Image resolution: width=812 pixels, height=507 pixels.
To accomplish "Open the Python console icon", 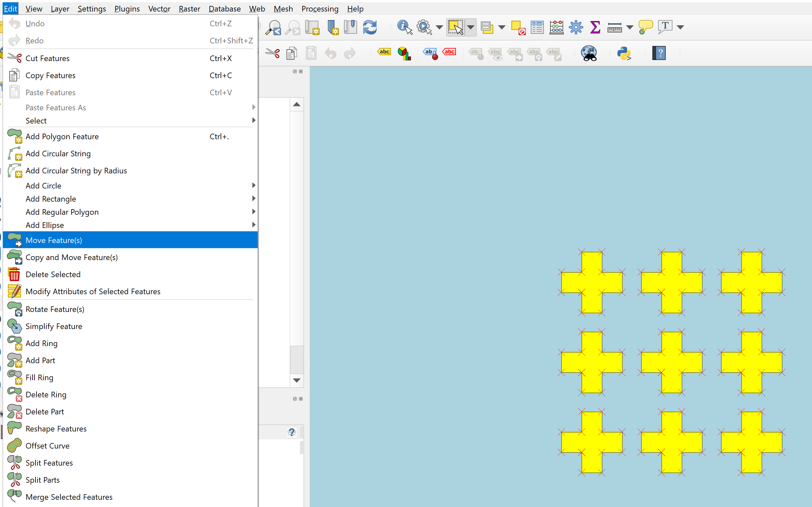I will pyautogui.click(x=624, y=53).
